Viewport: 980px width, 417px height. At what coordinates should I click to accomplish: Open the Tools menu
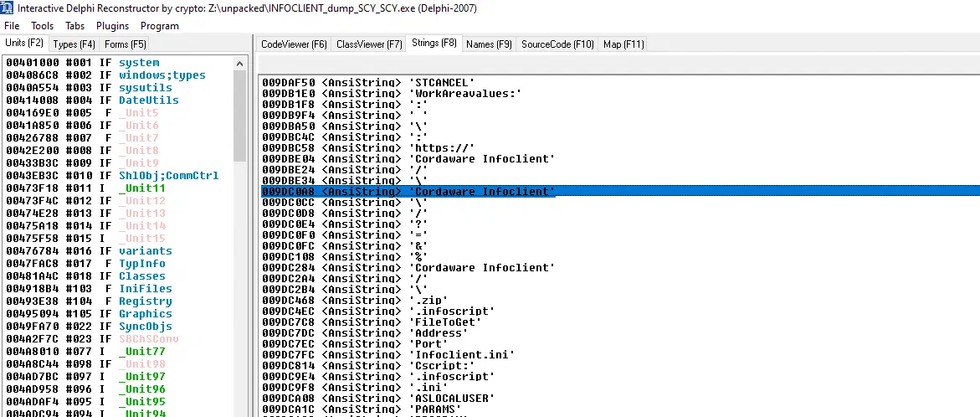[x=43, y=26]
